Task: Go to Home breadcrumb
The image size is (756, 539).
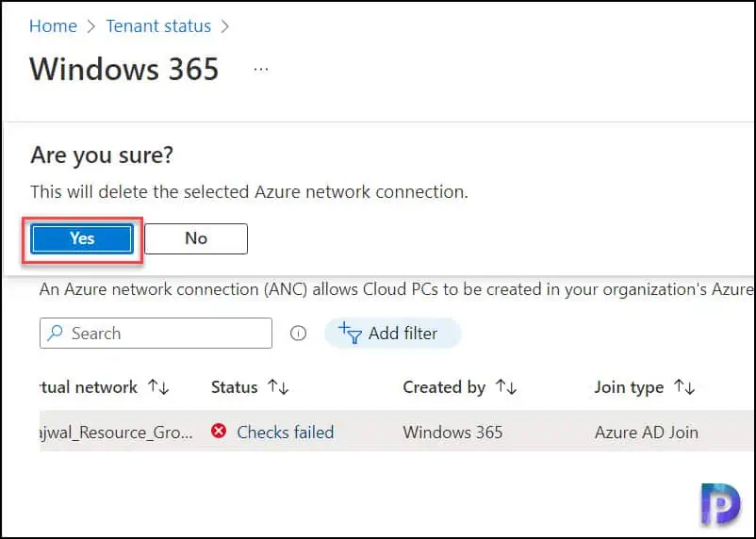Action: point(53,26)
